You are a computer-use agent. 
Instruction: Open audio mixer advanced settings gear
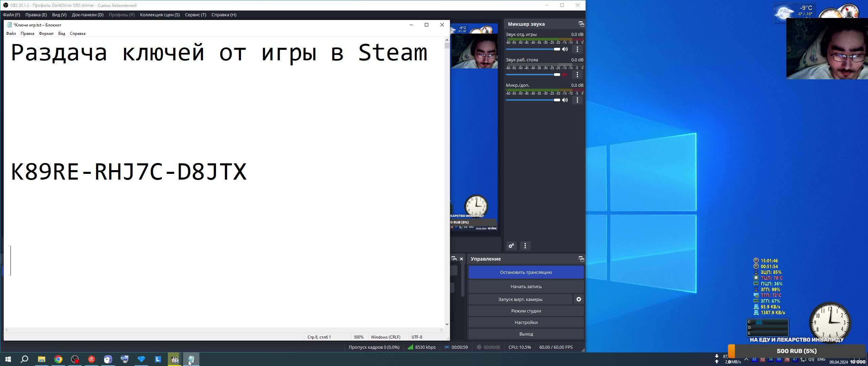(511, 246)
